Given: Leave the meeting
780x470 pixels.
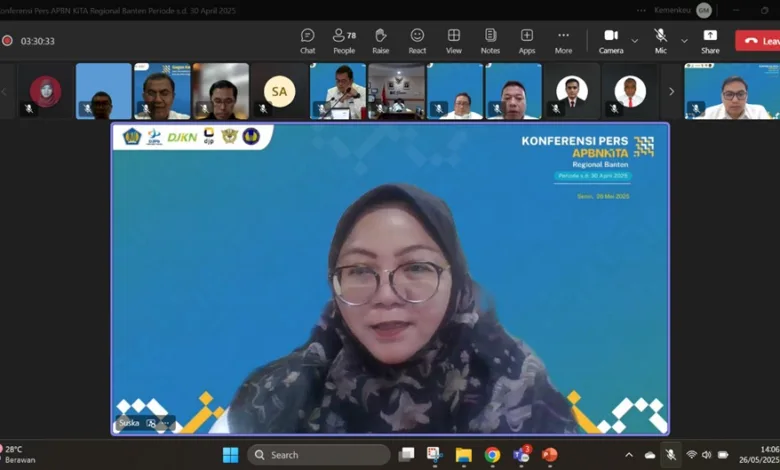Looking at the screenshot, I should [758, 41].
